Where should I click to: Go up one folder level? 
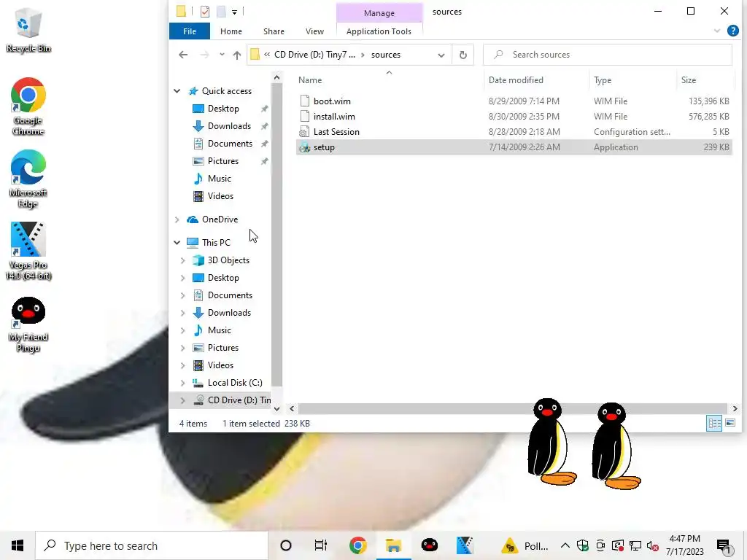point(237,55)
